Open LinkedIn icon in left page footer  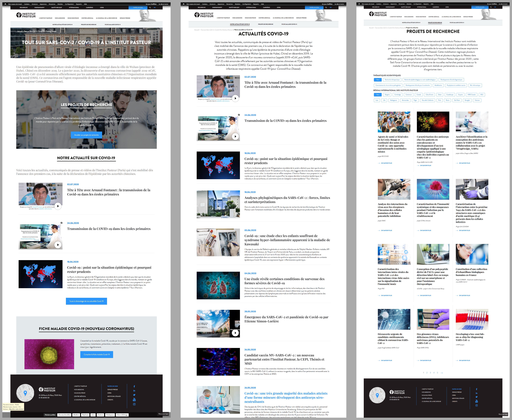click(134, 391)
